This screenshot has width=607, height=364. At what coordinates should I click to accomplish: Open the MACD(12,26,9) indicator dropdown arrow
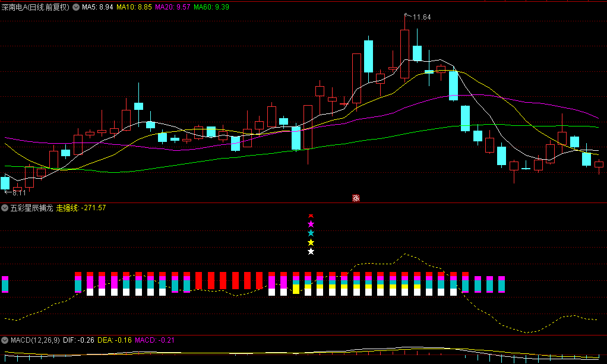5,340
